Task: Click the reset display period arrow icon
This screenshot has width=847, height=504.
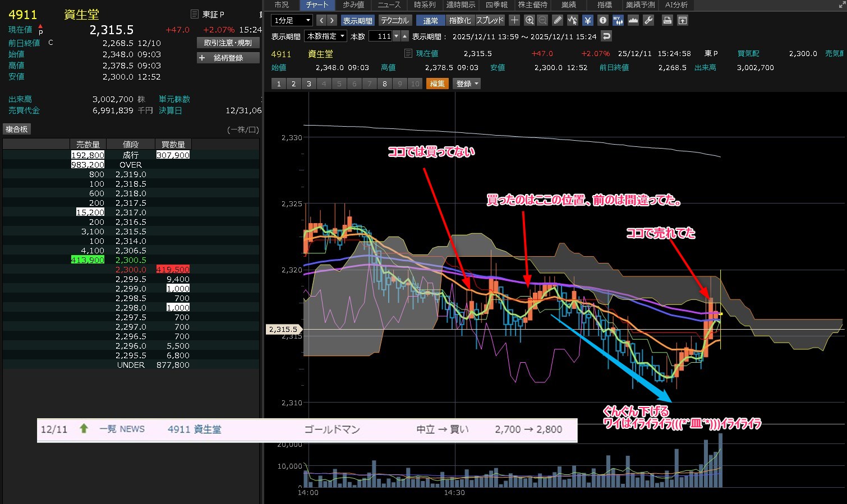Action: (x=606, y=36)
